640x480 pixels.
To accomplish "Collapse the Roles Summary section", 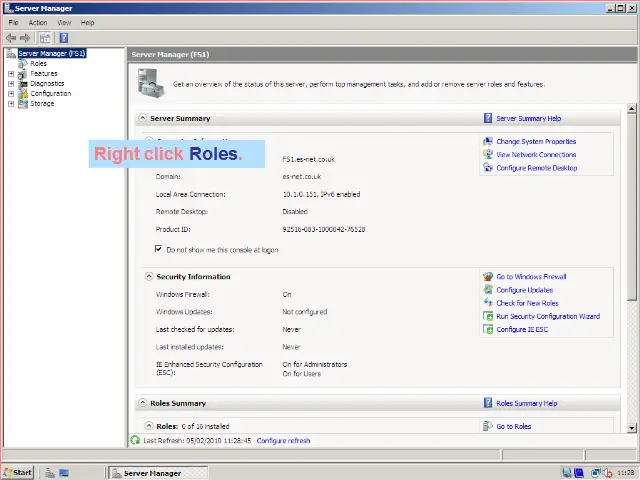I will click(x=142, y=403).
